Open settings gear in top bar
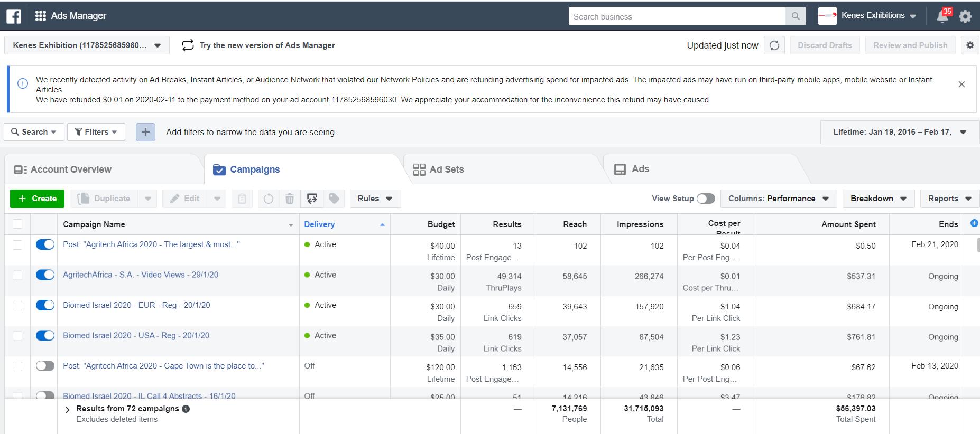Screen dimensions: 980x434 tap(965, 16)
